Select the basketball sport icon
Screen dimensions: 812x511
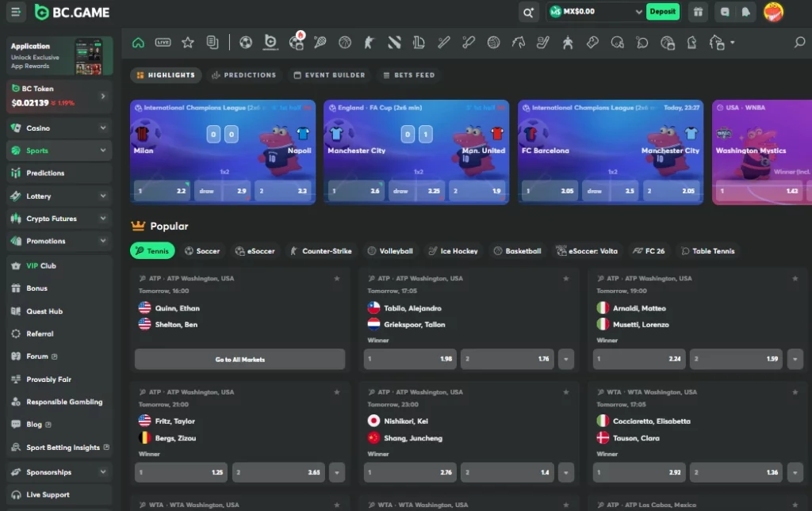pos(345,43)
